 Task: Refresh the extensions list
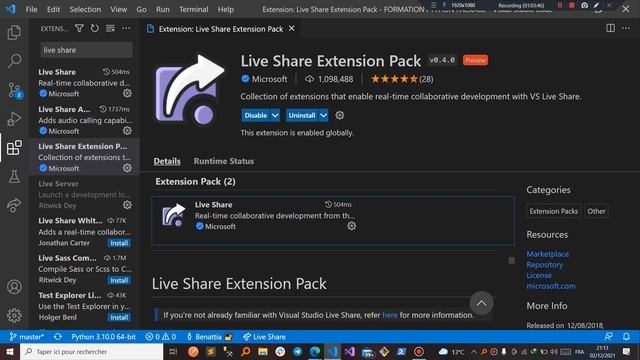pos(95,28)
